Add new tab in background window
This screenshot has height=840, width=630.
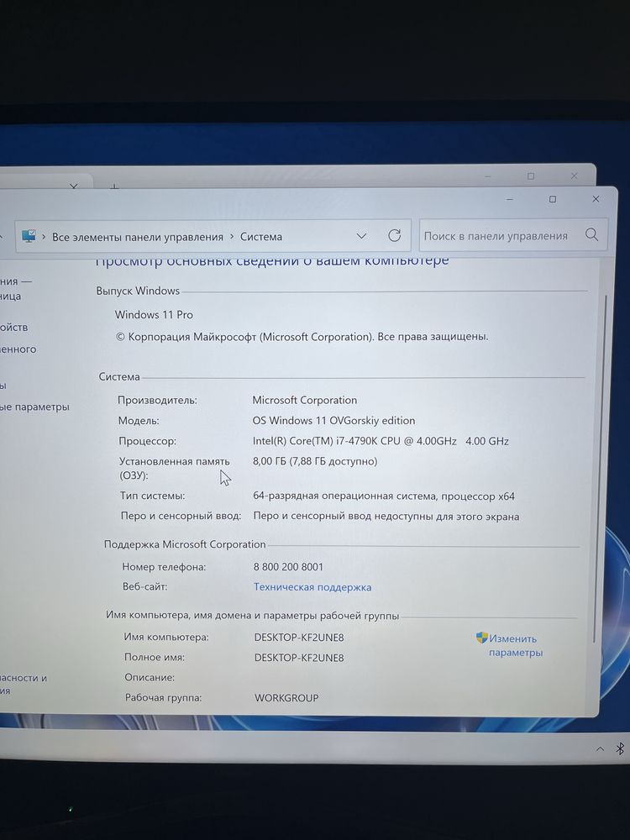pos(113,186)
